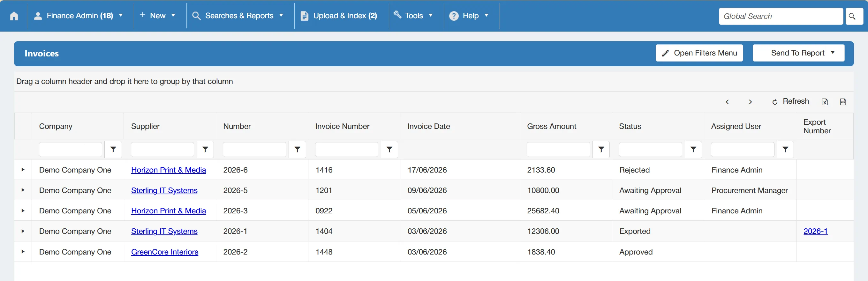Focus the Global Search field
Image resolution: width=868 pixels, height=281 pixels.
coord(781,16)
